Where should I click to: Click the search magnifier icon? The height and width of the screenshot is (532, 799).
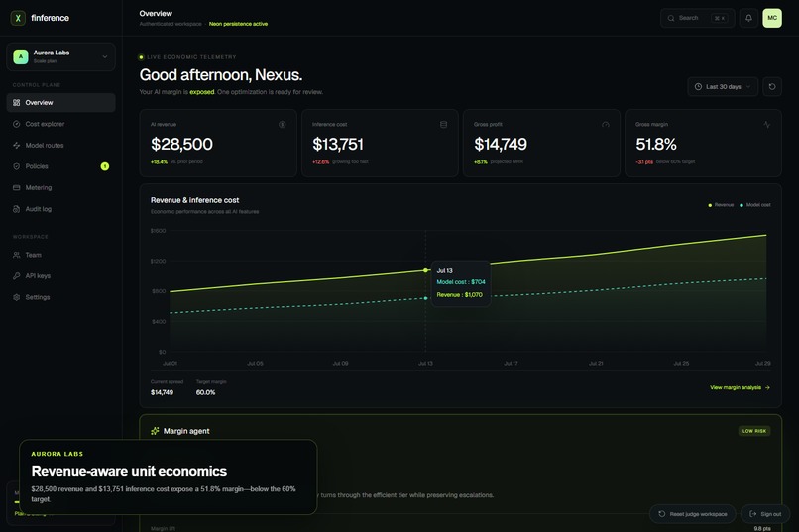coord(671,18)
